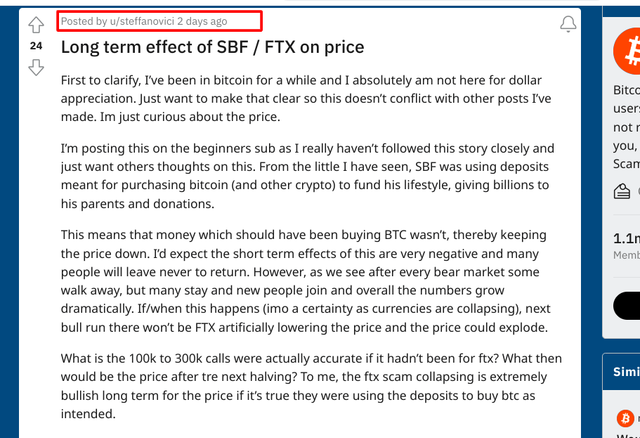Click the paragraph starting 'This means that money'

point(306,281)
